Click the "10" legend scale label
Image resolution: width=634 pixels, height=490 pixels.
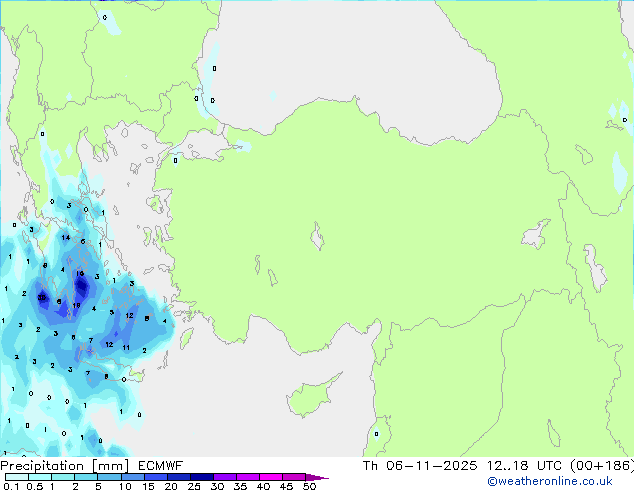pyautogui.click(x=125, y=486)
